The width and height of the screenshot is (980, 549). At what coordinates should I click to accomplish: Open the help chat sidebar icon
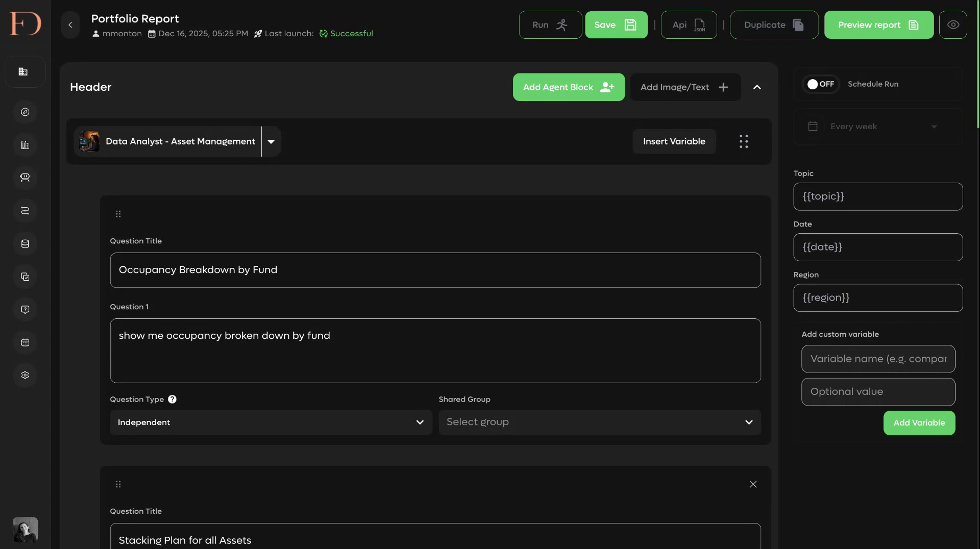(x=25, y=310)
